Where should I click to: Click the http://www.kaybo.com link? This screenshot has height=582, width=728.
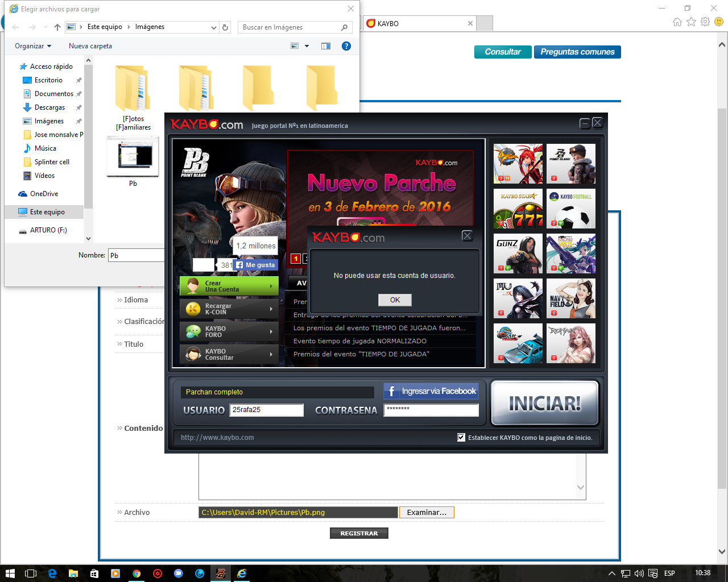pyautogui.click(x=217, y=438)
